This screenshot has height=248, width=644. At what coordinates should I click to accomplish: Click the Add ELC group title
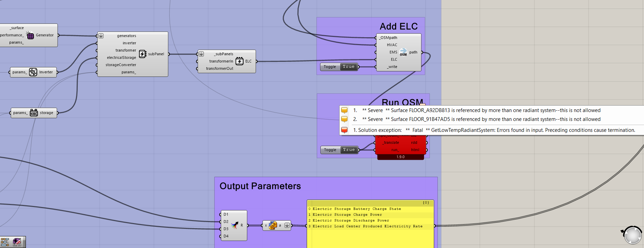tap(399, 26)
